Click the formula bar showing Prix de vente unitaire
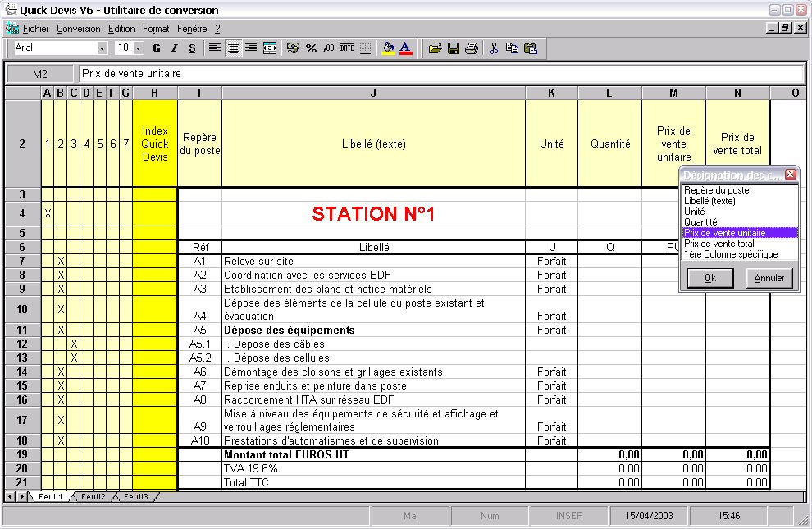Image resolution: width=812 pixels, height=529 pixels. (441, 74)
